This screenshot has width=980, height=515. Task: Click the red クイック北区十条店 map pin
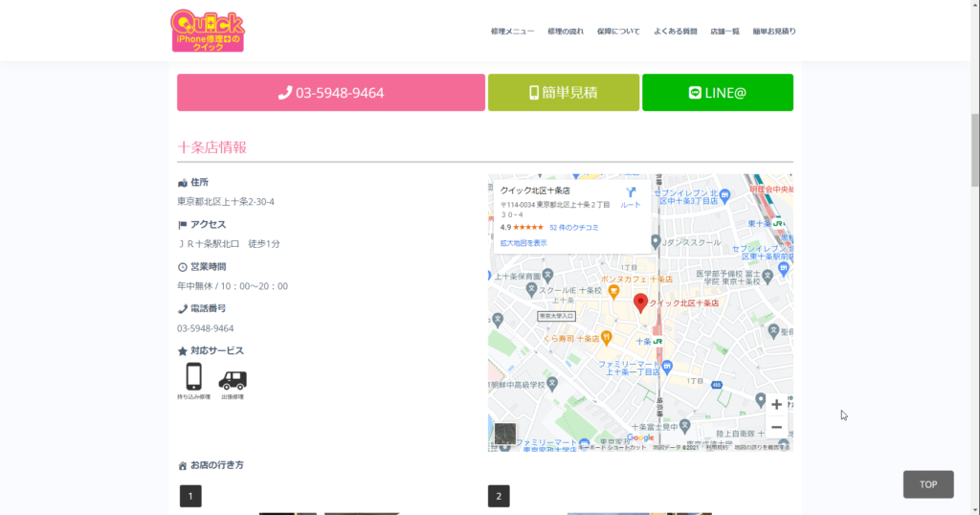(640, 302)
